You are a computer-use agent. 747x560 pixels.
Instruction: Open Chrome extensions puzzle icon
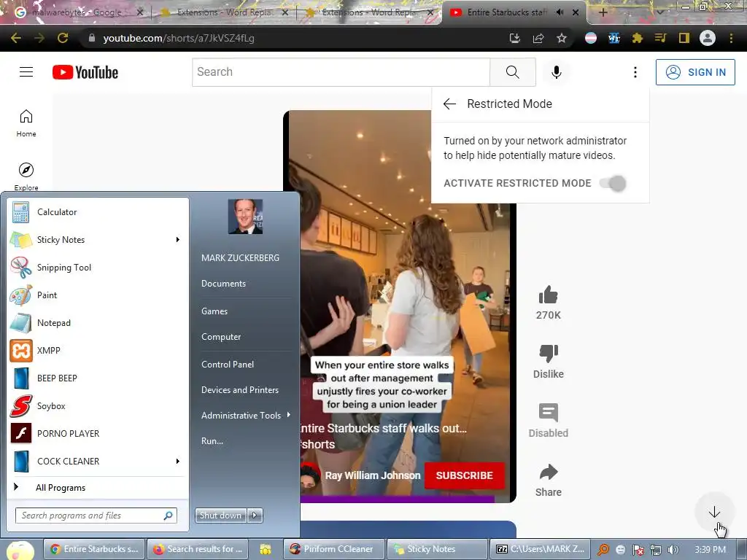pos(637,38)
